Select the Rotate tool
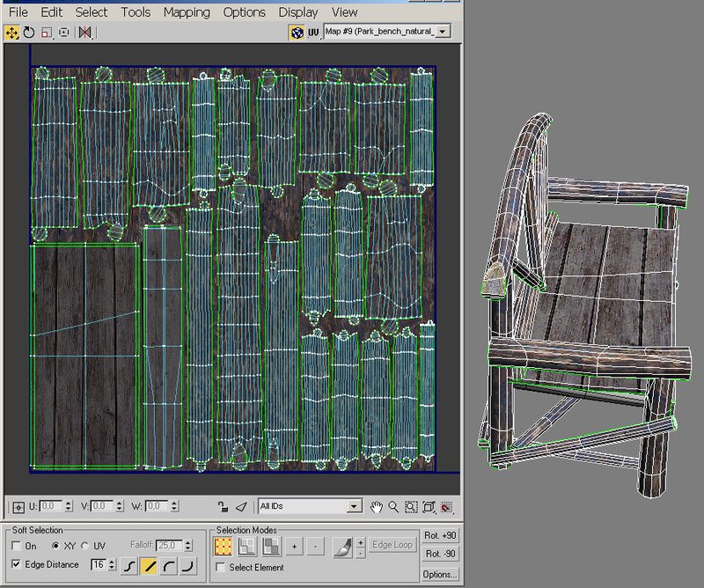 (x=29, y=33)
